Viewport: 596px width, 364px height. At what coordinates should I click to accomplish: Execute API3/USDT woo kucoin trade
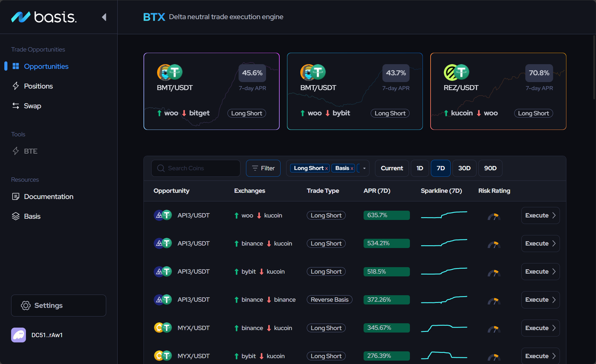click(x=540, y=215)
